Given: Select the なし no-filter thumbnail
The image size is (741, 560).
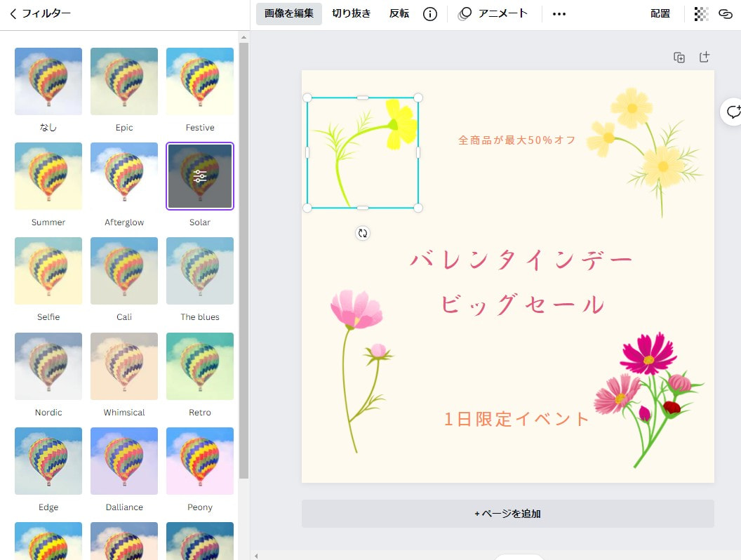Looking at the screenshot, I should 48,81.
